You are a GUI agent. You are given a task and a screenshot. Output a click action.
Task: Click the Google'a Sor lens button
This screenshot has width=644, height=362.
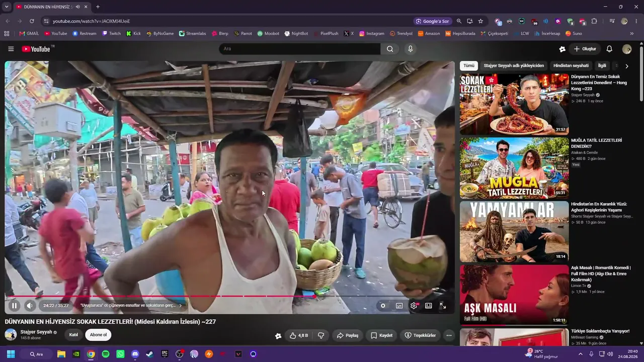[x=432, y=21]
